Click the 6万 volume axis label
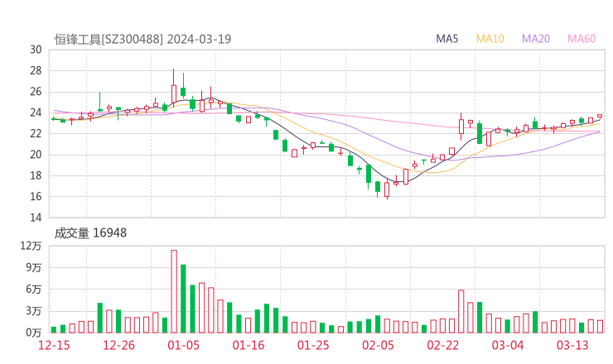 click(x=34, y=290)
